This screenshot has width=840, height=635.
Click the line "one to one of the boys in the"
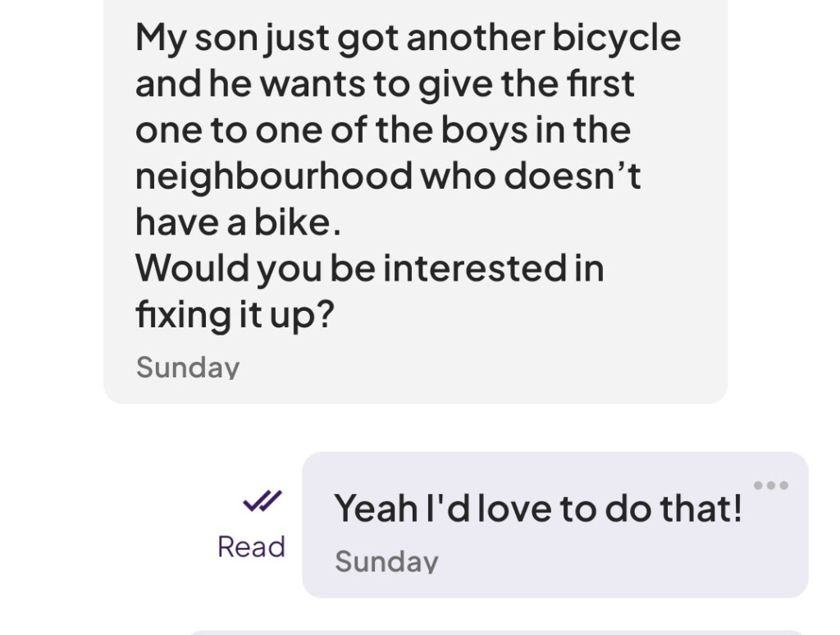[382, 130]
